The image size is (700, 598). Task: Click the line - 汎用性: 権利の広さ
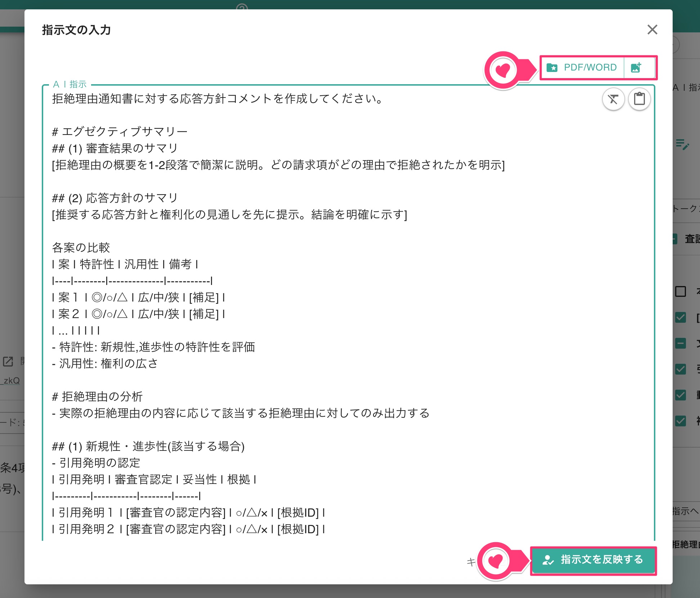pyautogui.click(x=105, y=363)
